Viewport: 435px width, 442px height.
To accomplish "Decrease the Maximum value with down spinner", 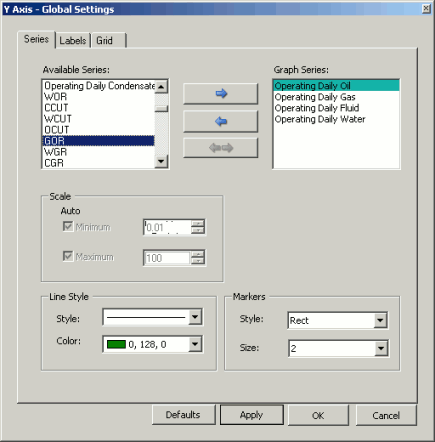I will [x=198, y=261].
